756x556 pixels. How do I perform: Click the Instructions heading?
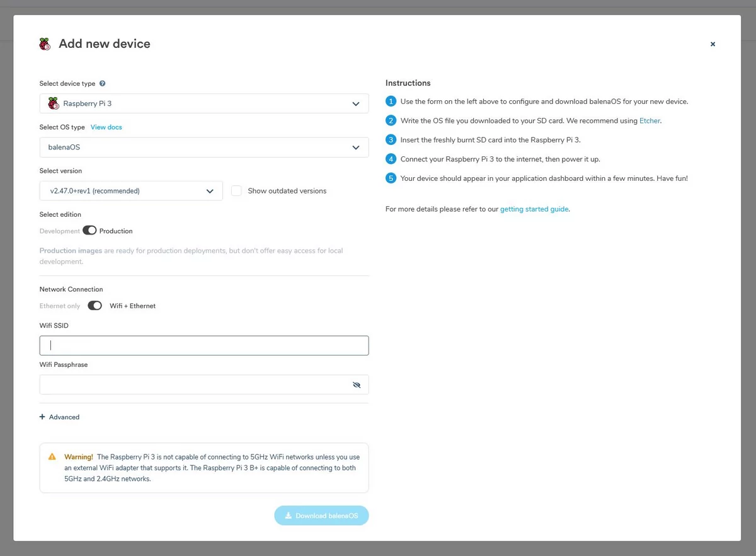408,83
